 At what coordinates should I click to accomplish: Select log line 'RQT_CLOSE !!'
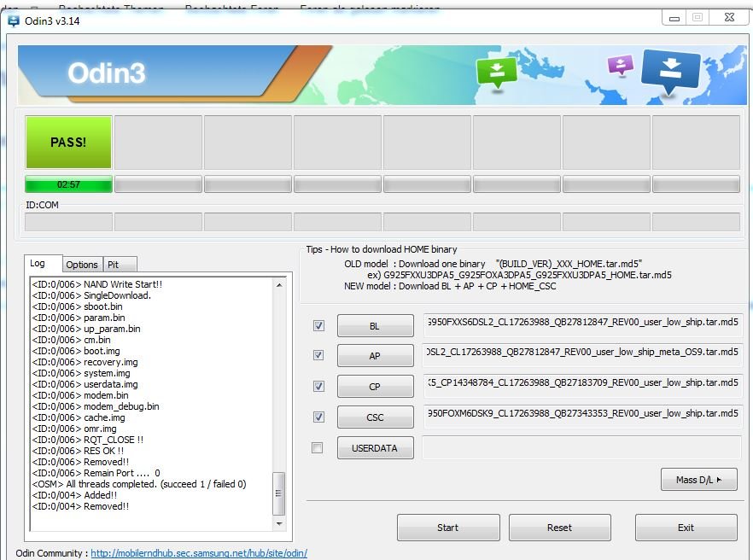pos(88,440)
